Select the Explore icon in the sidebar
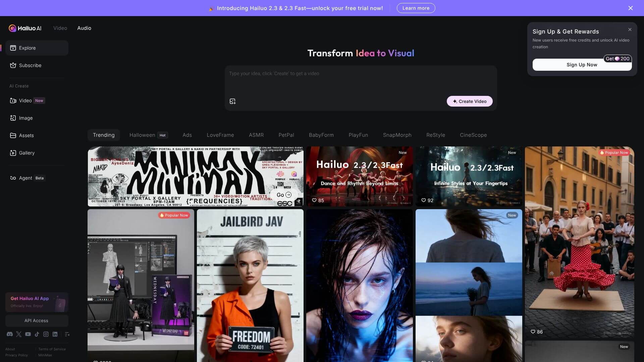The width and height of the screenshot is (644, 362). tap(13, 48)
